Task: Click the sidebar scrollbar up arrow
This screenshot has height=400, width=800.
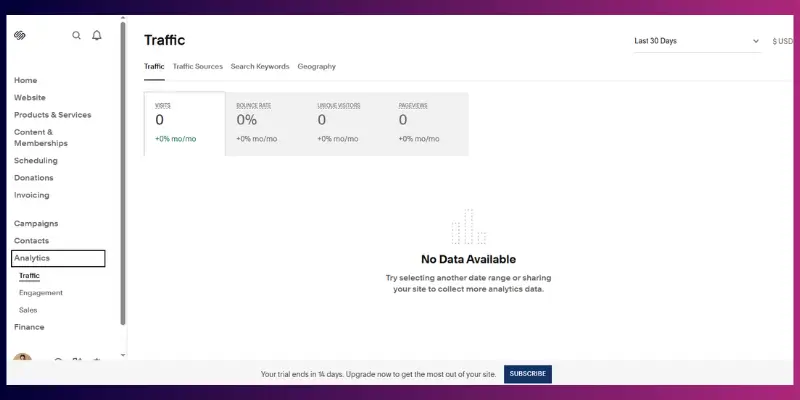Action: pos(122,18)
